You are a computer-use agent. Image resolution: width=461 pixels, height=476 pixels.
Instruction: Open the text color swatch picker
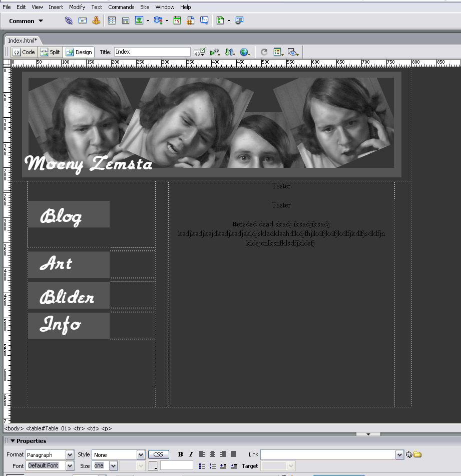pyautogui.click(x=153, y=465)
